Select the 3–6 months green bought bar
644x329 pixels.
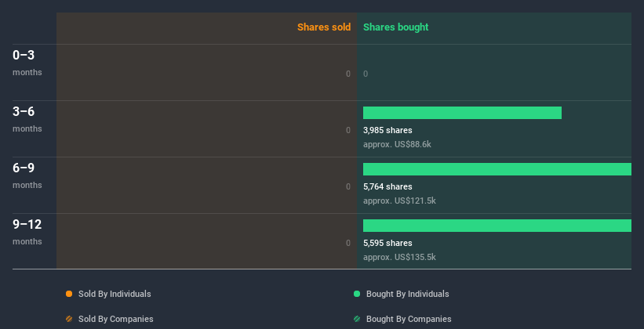click(x=462, y=113)
